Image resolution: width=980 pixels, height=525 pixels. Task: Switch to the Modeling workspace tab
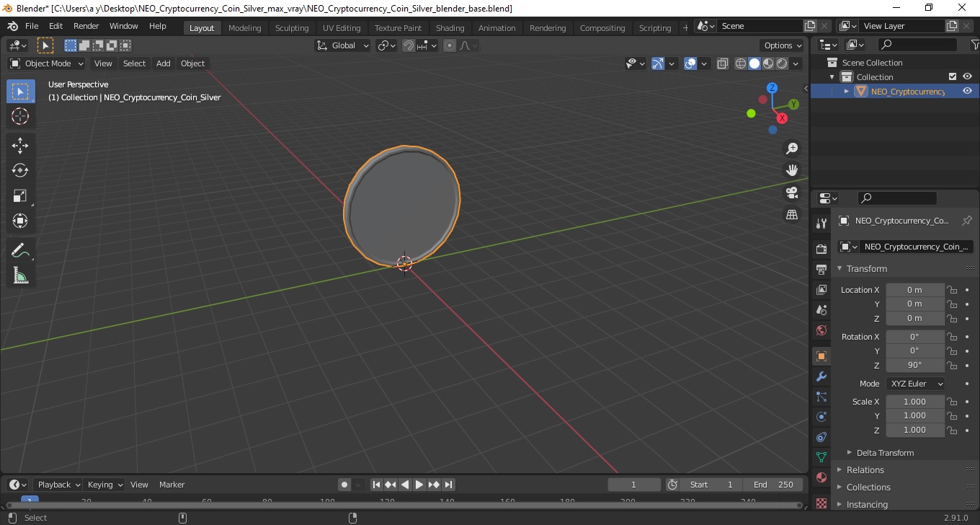pos(244,28)
